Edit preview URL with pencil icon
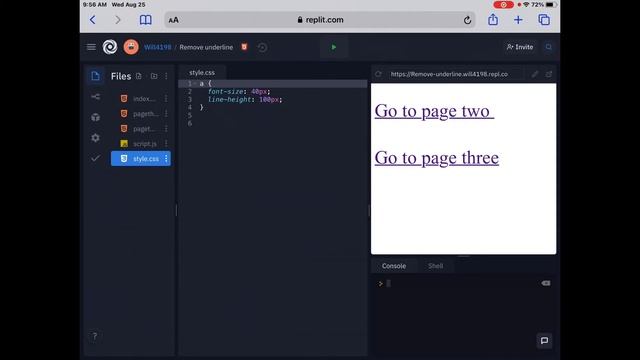640x360 pixels. pyautogui.click(x=535, y=74)
